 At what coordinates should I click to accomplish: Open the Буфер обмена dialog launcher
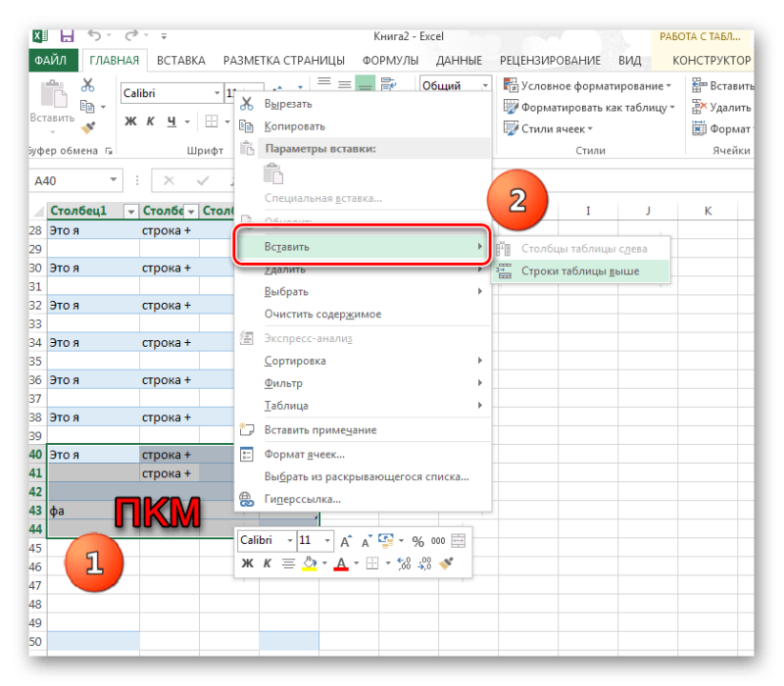tap(109, 151)
